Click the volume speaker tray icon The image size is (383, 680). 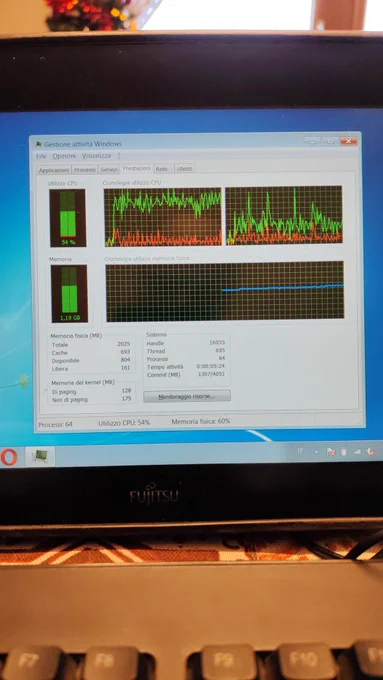(x=371, y=451)
